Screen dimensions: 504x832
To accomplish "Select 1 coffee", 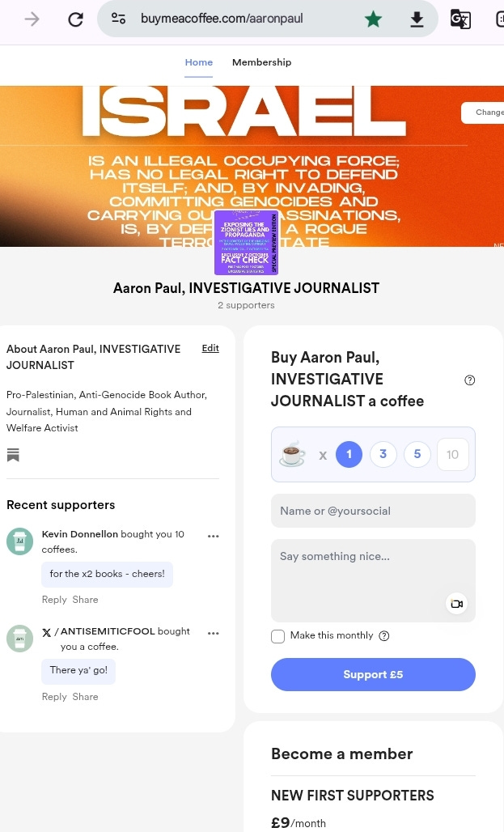I will pyautogui.click(x=349, y=454).
